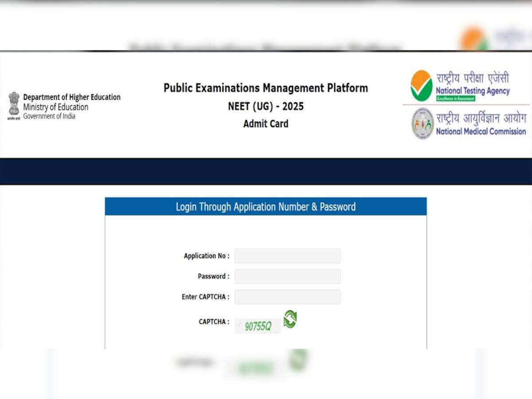Click the 'NEET (UG) - 2025' heading text
Viewport: 532px width, 399px height.
pos(266,106)
